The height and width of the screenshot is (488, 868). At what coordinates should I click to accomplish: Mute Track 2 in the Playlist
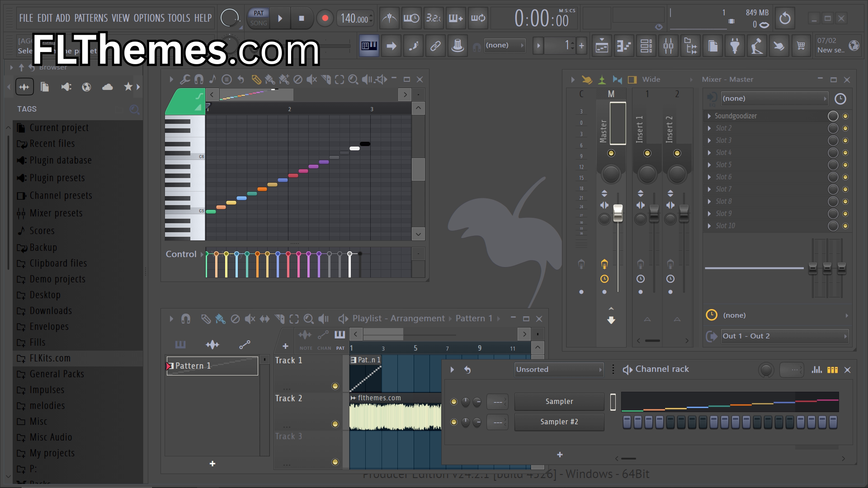tap(335, 424)
